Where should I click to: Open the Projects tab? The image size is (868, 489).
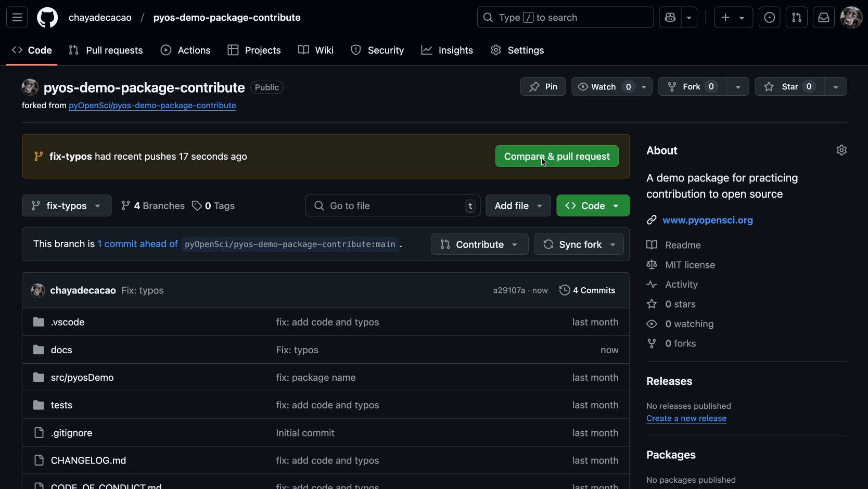click(x=254, y=50)
